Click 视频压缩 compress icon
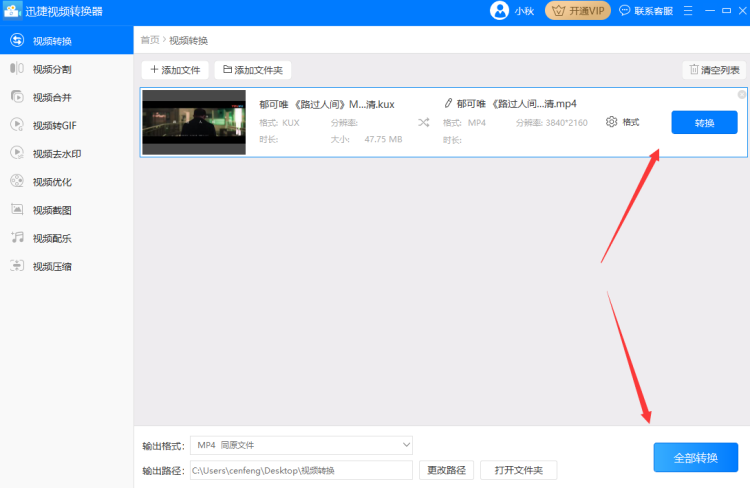This screenshot has width=750, height=488. click(x=17, y=266)
